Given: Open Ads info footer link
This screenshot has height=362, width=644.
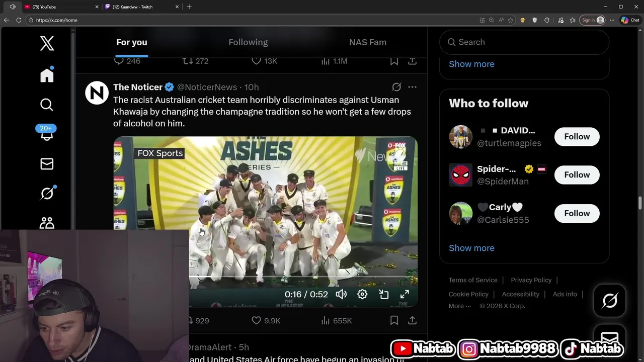Looking at the screenshot, I should click(x=565, y=294).
